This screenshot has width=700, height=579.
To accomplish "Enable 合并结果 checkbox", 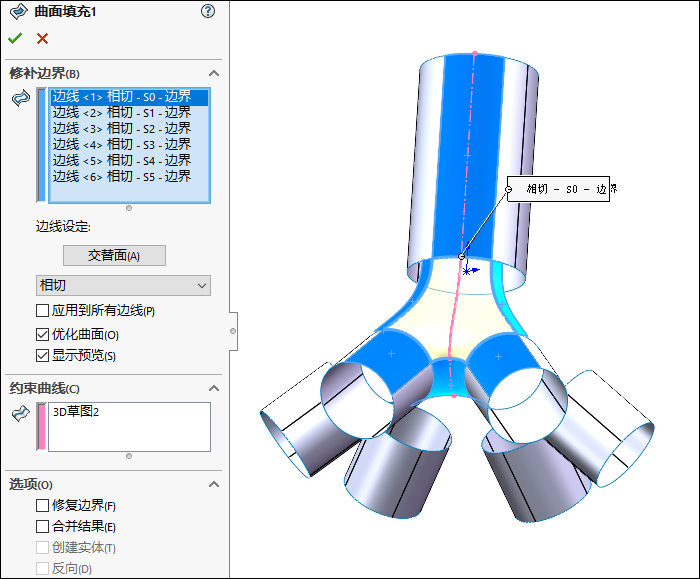I will tap(42, 526).
